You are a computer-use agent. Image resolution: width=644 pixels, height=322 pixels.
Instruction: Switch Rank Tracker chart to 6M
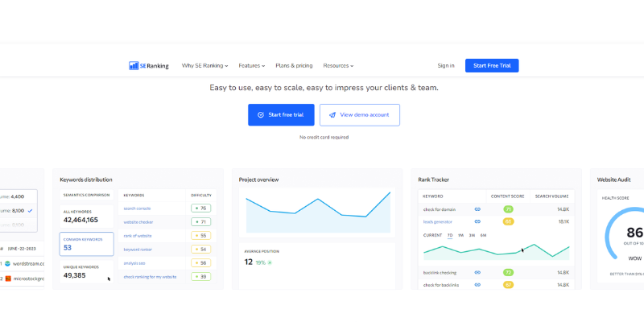click(x=483, y=235)
